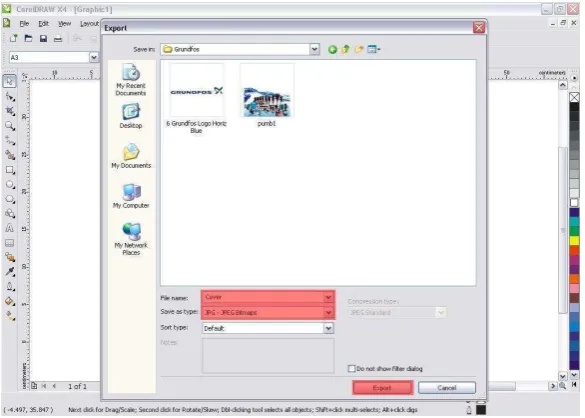
Task: Click the palette scroll-down arrow at bottom
Action: click(574, 375)
